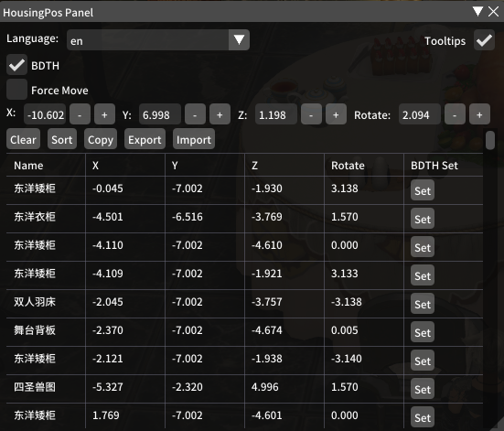Click the X value input field
This screenshot has height=431, width=504.
pos(45,114)
